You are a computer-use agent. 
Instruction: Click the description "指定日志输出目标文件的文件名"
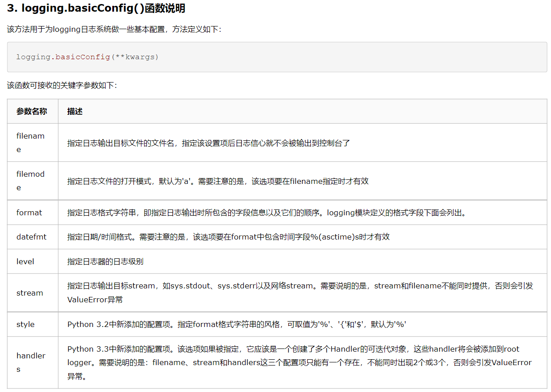point(121,143)
